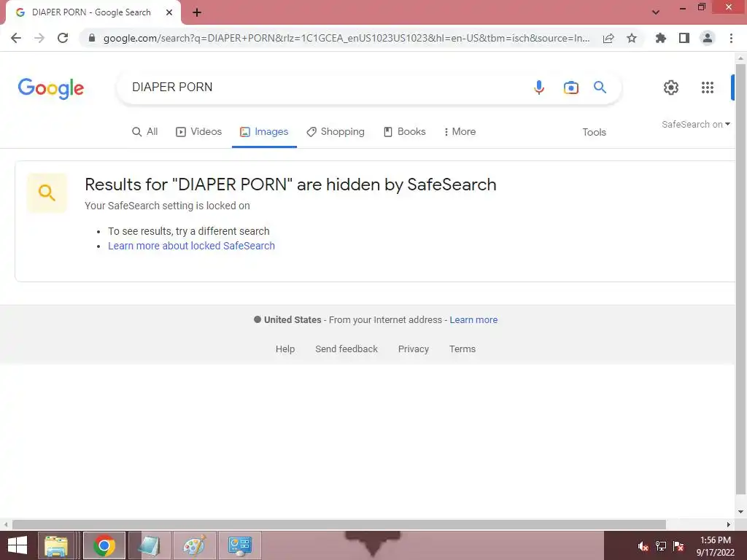Go back using the browser back arrow
The image size is (747, 560).
click(16, 38)
